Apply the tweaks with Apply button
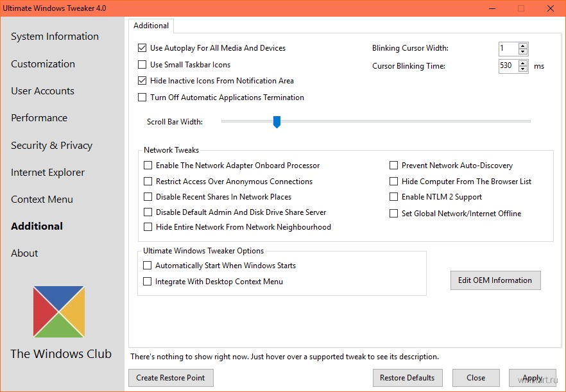The image size is (566, 392). 532,377
